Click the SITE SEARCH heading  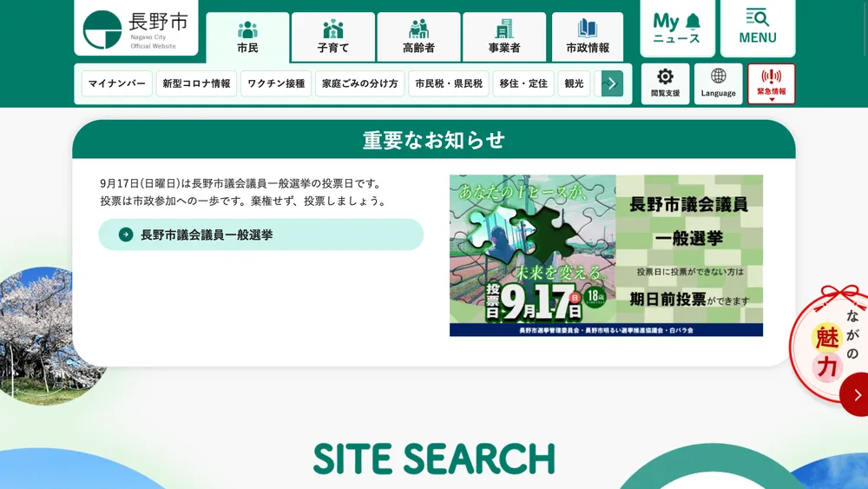[434, 459]
